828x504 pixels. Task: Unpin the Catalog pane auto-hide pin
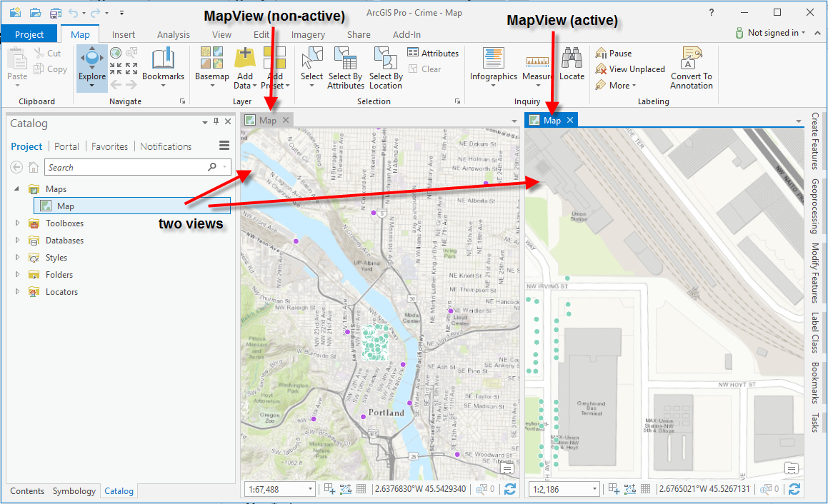[216, 121]
